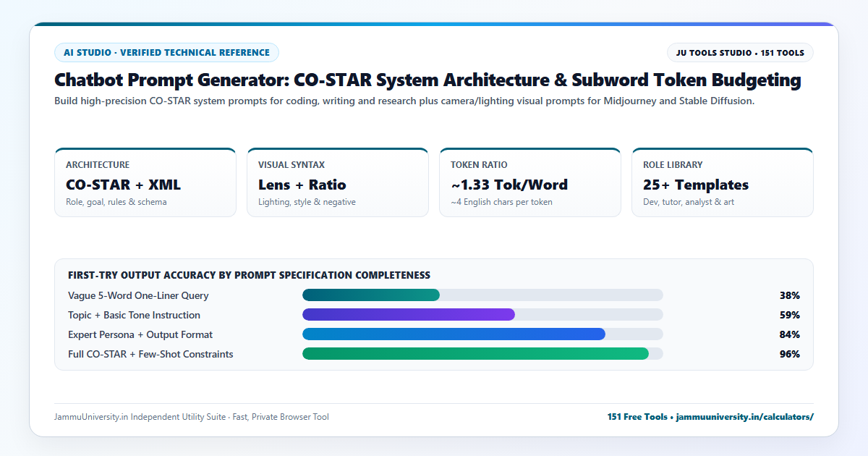Screen dimensions: 868x456
Task: Click the 96% value
Action: 789,354
